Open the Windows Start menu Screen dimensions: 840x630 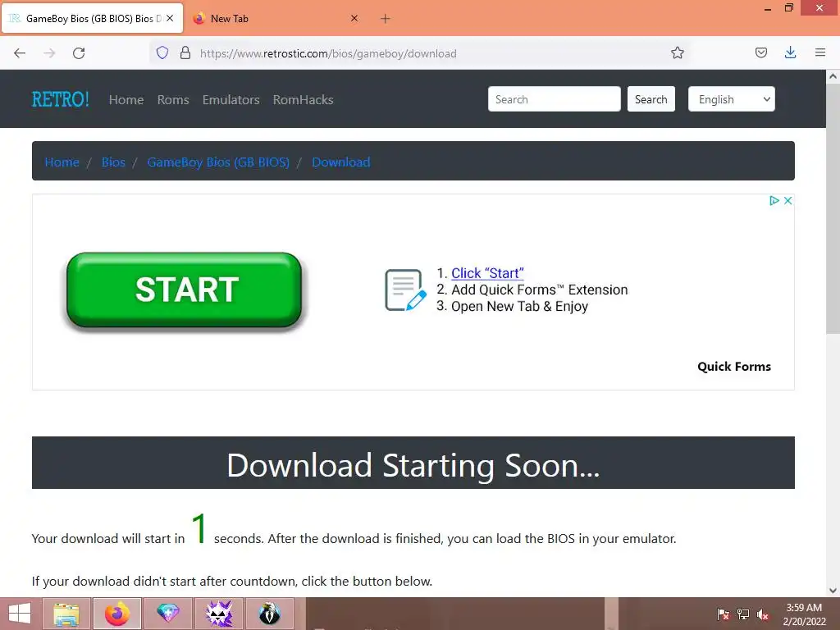click(x=20, y=614)
